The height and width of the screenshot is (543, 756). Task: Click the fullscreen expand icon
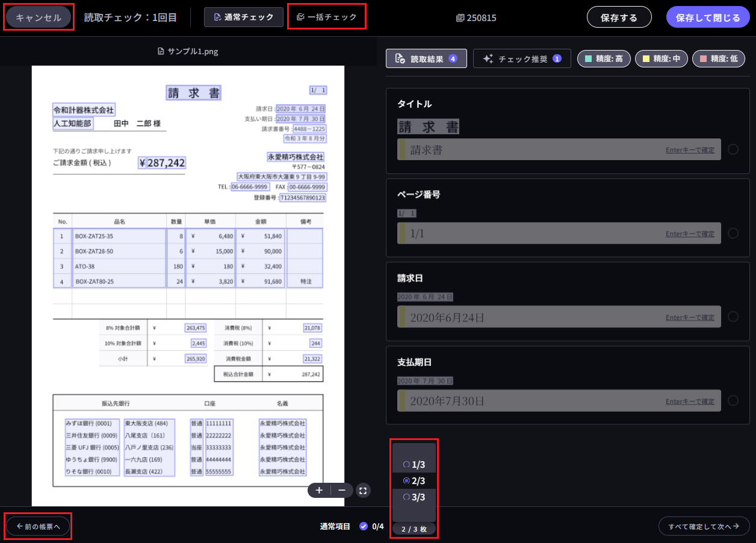point(363,490)
